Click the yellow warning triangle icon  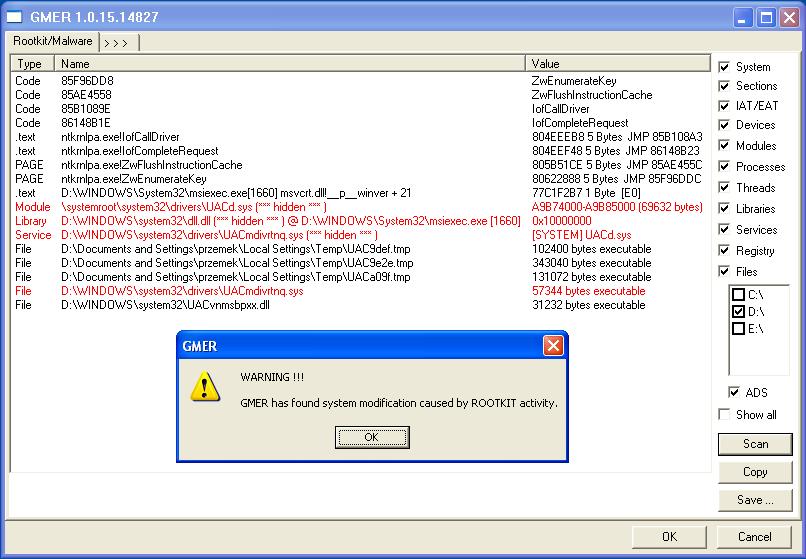click(205, 386)
